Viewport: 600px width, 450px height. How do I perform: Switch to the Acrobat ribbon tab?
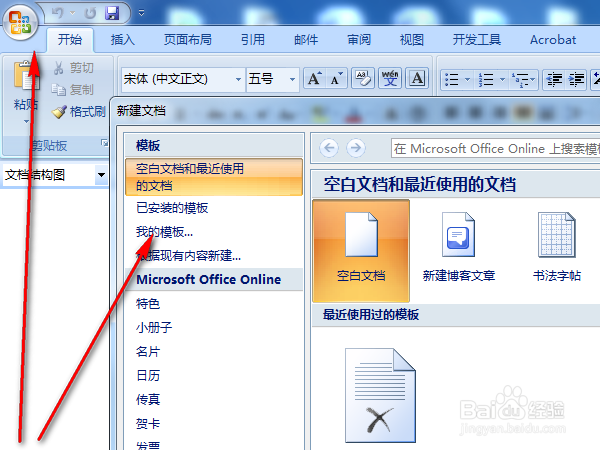tap(553, 39)
